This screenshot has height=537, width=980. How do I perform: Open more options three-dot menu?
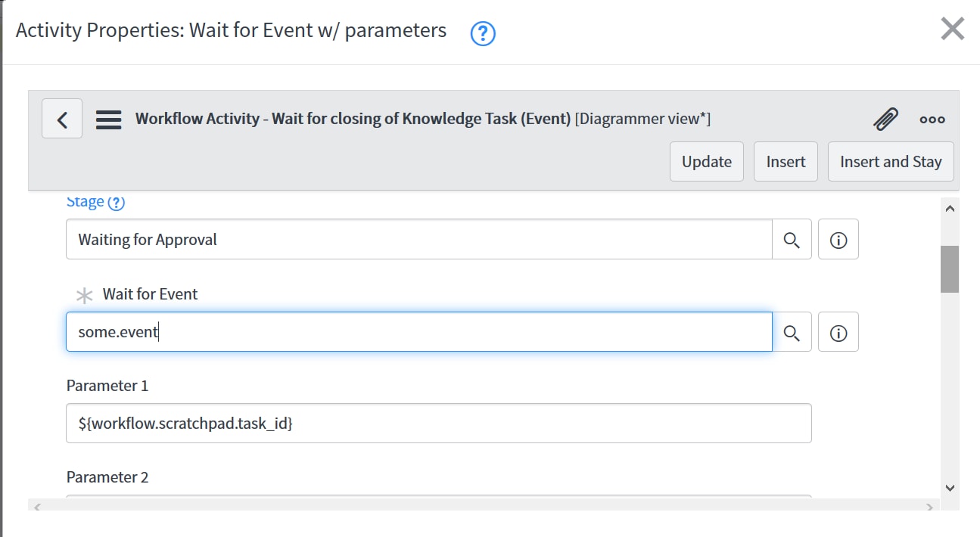pyautogui.click(x=932, y=120)
